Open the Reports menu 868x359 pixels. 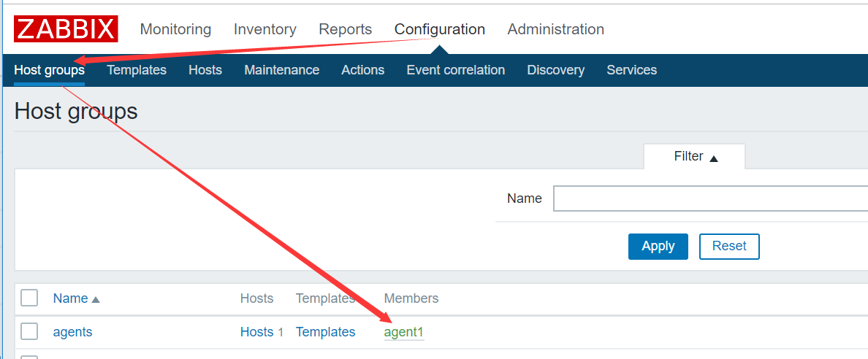coord(346,29)
